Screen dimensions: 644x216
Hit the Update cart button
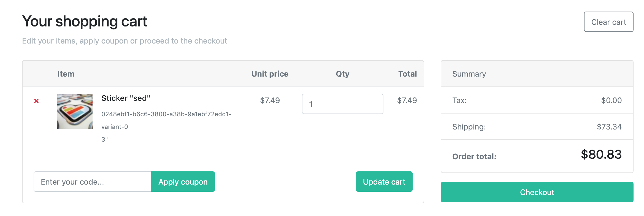click(x=384, y=182)
